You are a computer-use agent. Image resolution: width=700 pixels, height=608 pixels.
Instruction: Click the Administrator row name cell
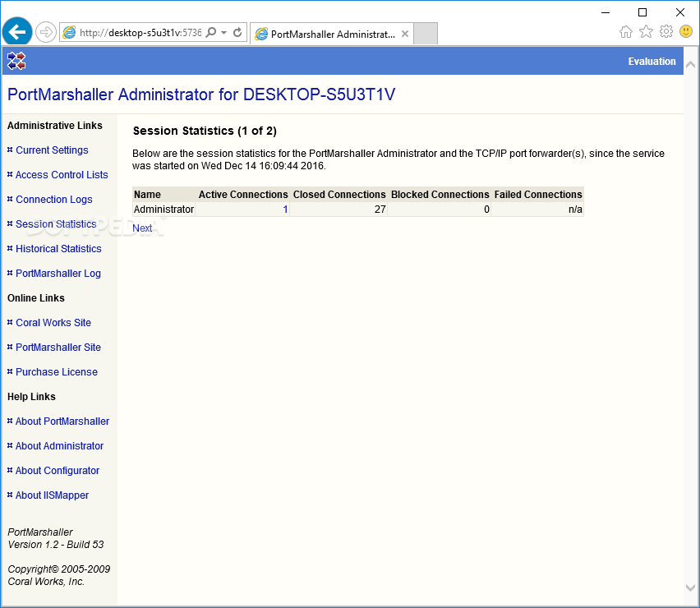[x=163, y=210]
